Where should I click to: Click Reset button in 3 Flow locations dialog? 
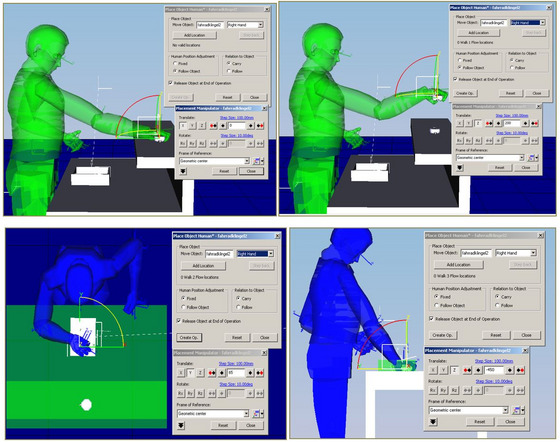[x=496, y=335]
